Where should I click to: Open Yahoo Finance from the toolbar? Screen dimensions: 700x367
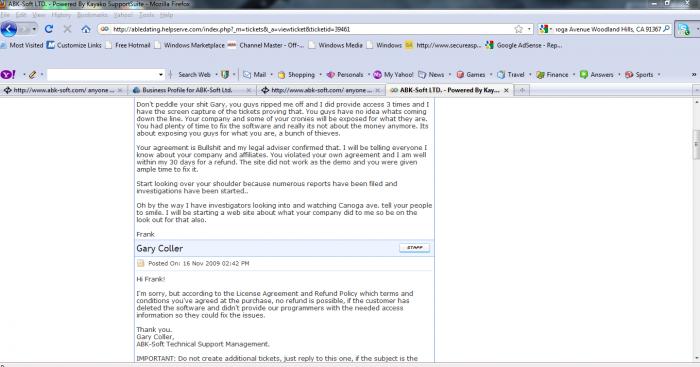click(x=552, y=75)
